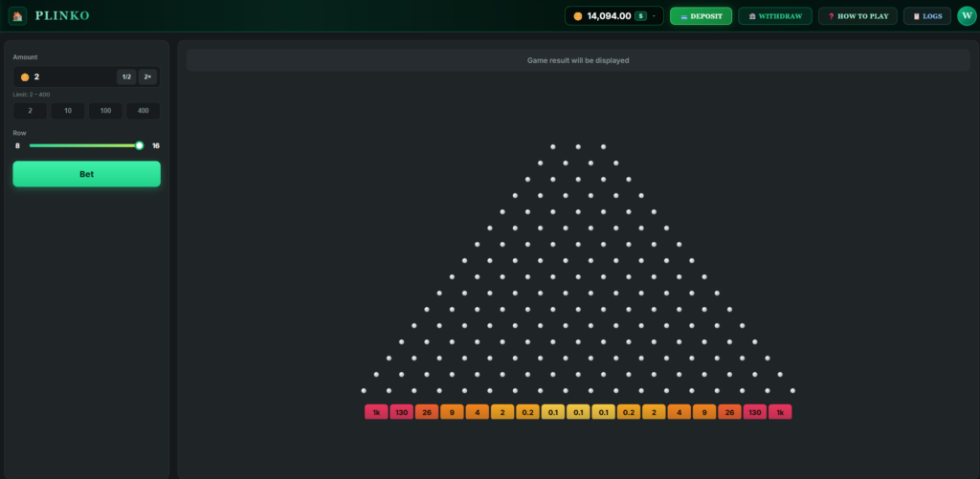Click the coin icon in the balance box

(x=577, y=16)
